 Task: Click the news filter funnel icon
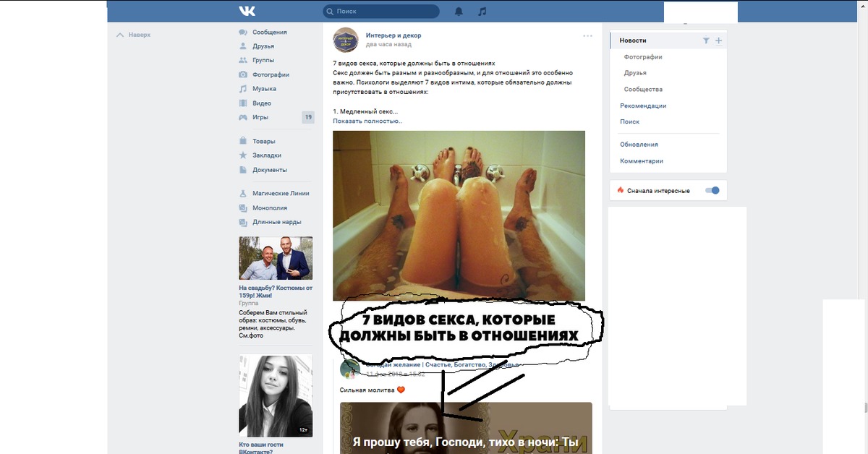pyautogui.click(x=706, y=41)
